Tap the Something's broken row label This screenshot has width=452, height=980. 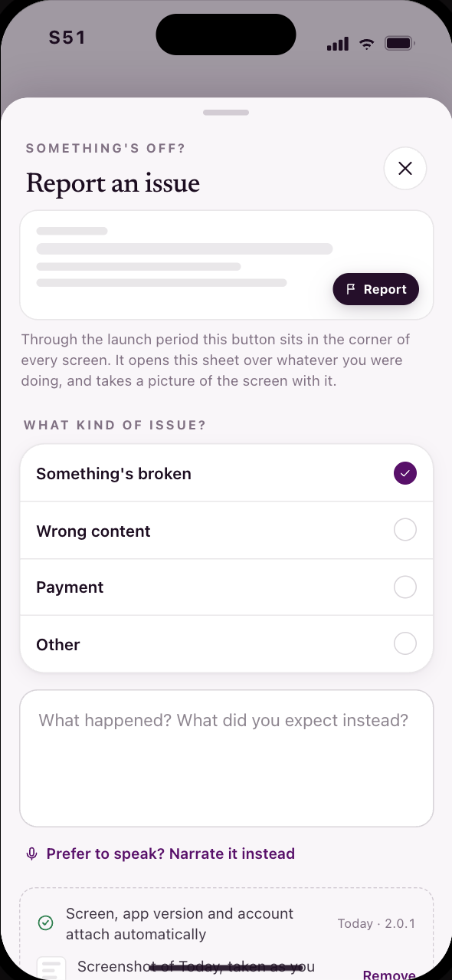click(x=113, y=474)
